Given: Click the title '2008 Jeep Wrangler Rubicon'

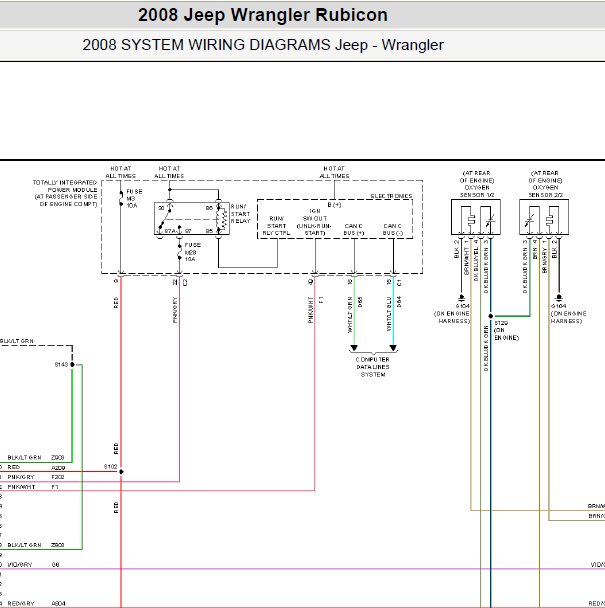Looking at the screenshot, I should pos(263,15).
